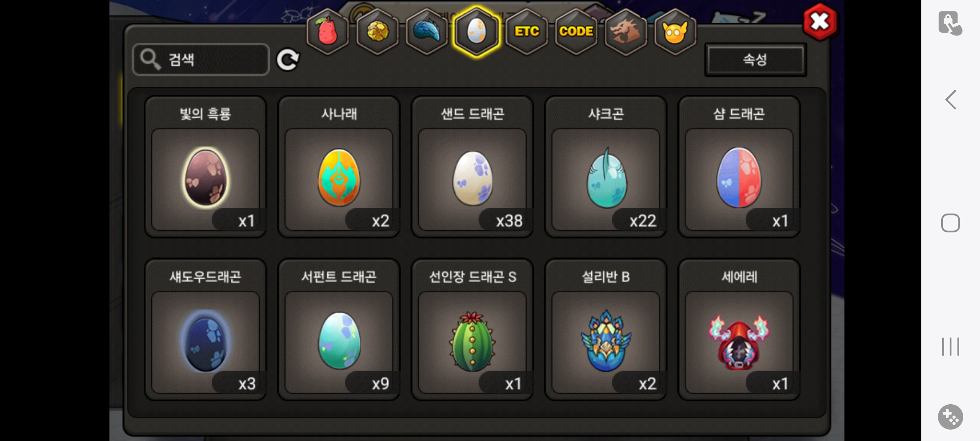Select the 선인장 드래곤 S cactus egg
980x441 pixels.
(x=472, y=330)
